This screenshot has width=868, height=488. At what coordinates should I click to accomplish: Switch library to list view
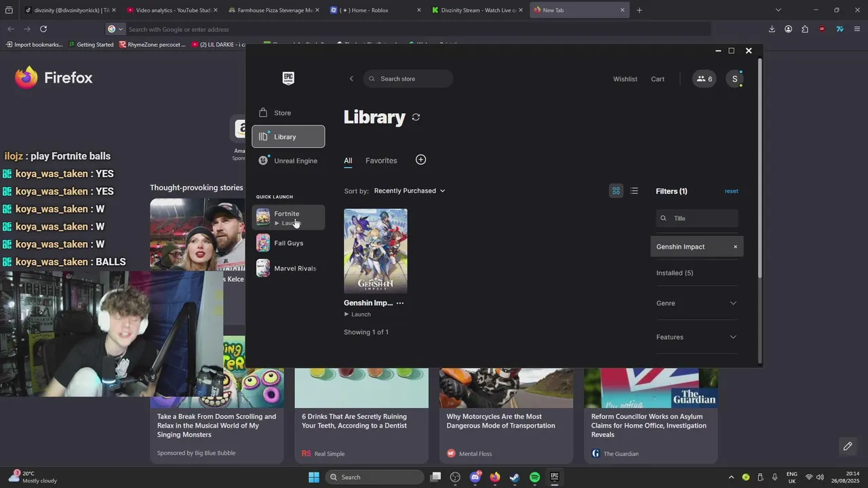[634, 191]
